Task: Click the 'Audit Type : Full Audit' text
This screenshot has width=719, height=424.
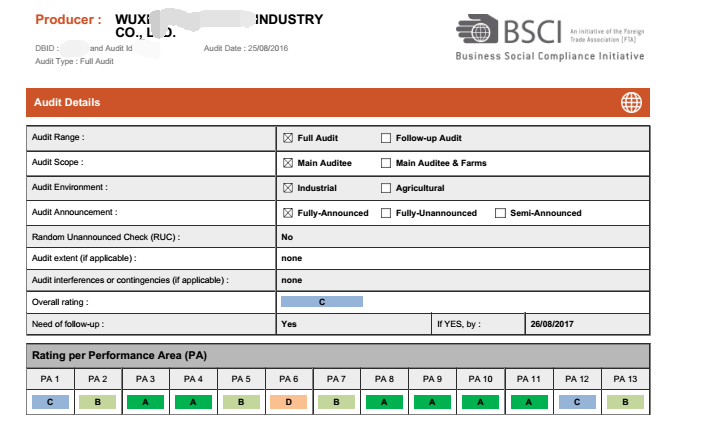Action: pos(74,61)
